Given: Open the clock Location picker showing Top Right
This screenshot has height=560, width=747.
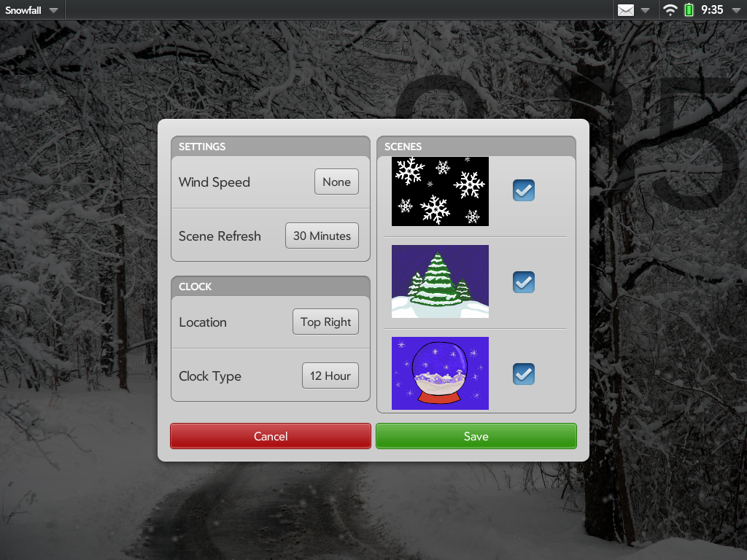Looking at the screenshot, I should (325, 322).
